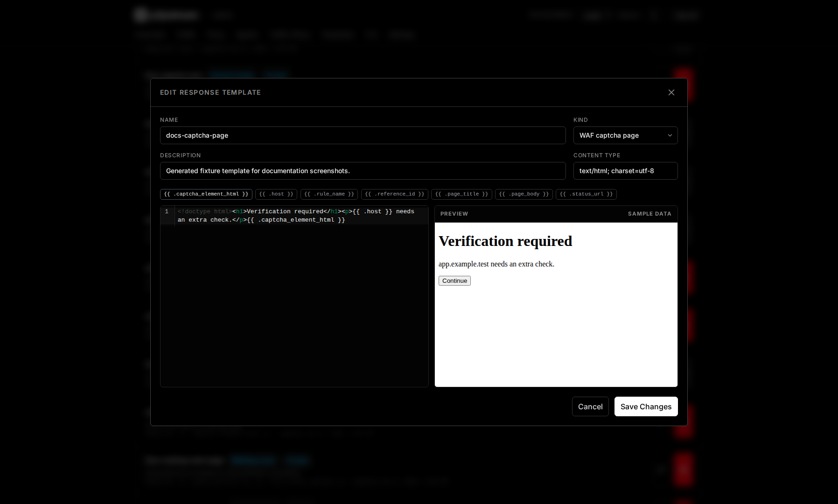Insert the {{ .page_title }} variable chip
Viewport: 838px width, 504px height.
461,194
